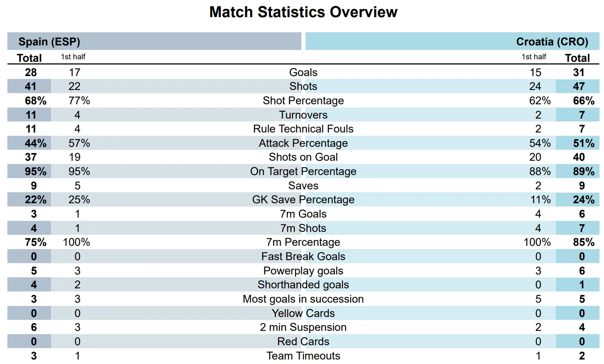Screen dimensions: 604x364
Task: Select Spain's 77% first half shot percentage
Action: click(x=79, y=101)
